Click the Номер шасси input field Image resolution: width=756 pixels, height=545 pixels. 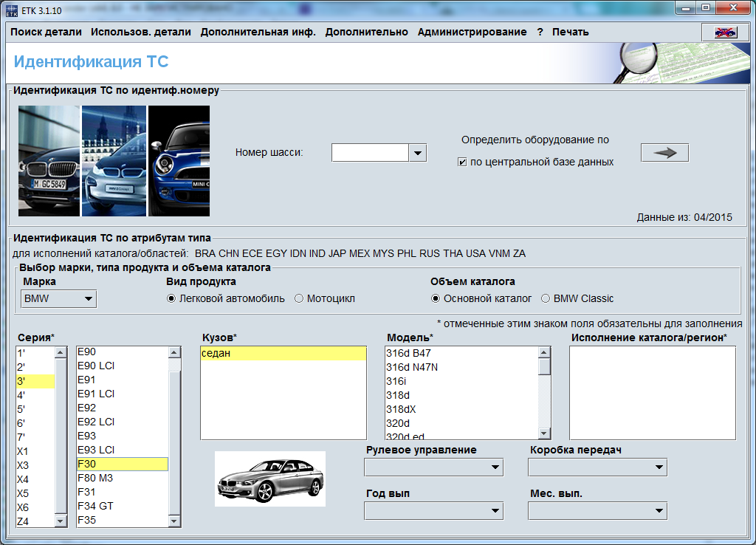click(371, 153)
